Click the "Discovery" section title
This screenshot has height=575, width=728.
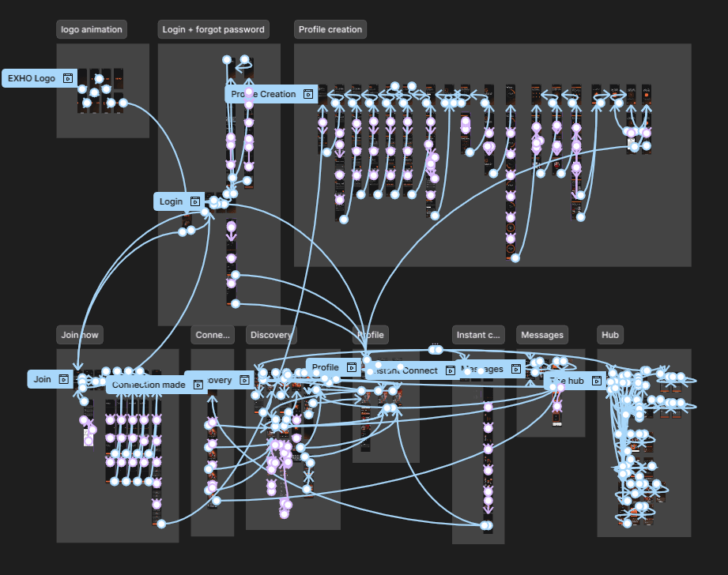coord(271,335)
